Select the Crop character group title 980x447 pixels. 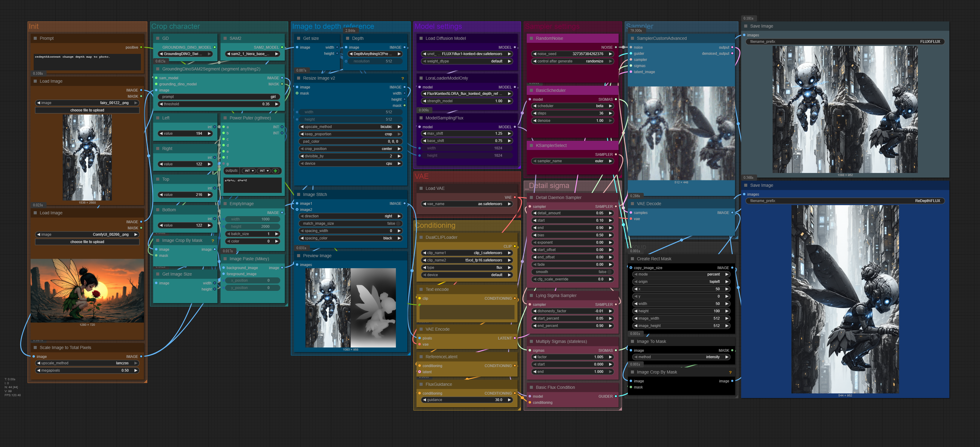[175, 27]
